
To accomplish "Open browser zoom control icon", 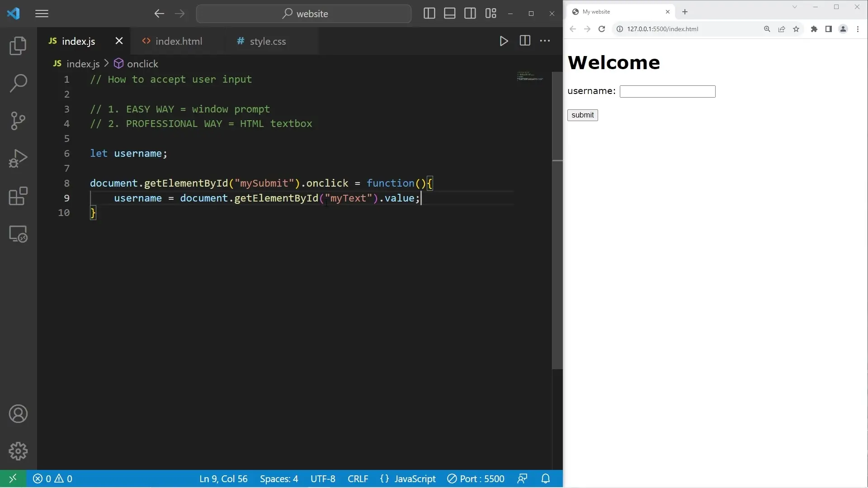I will point(767,29).
